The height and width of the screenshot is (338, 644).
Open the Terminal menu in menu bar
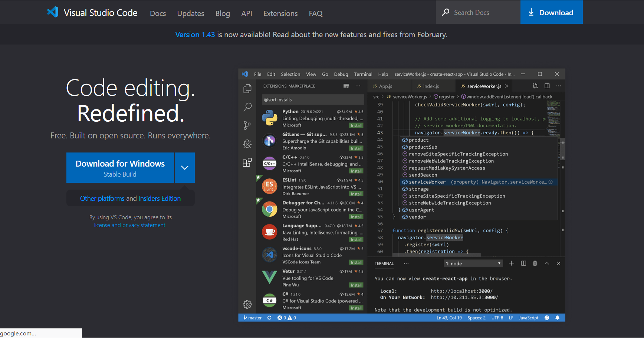coord(363,74)
